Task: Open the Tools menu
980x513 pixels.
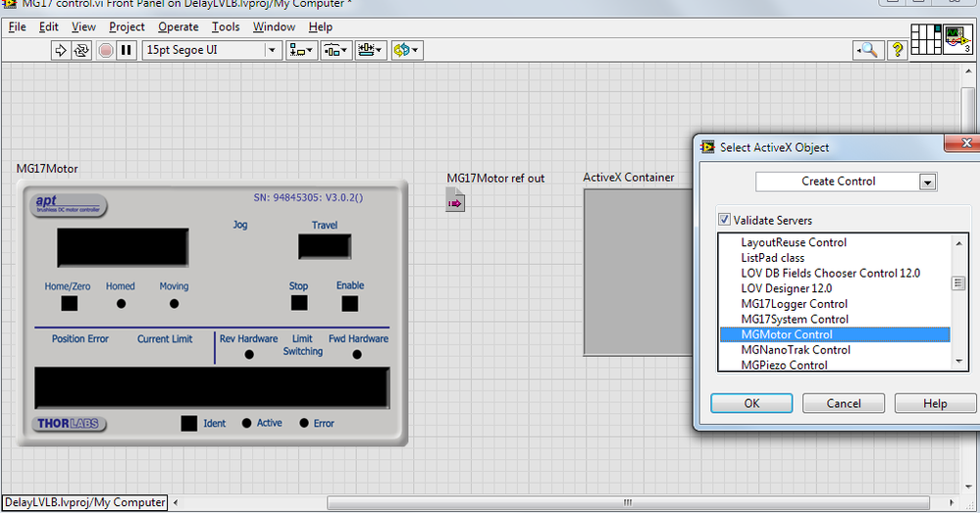Action: pos(225,26)
